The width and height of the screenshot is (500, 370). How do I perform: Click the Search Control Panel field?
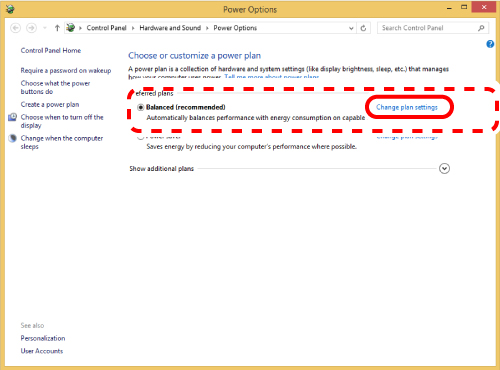(x=433, y=28)
